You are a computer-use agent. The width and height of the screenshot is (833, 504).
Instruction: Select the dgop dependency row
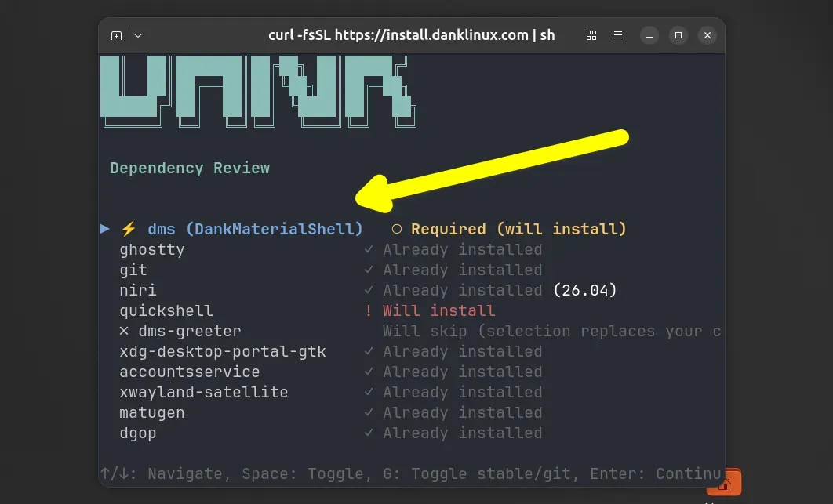pos(331,433)
